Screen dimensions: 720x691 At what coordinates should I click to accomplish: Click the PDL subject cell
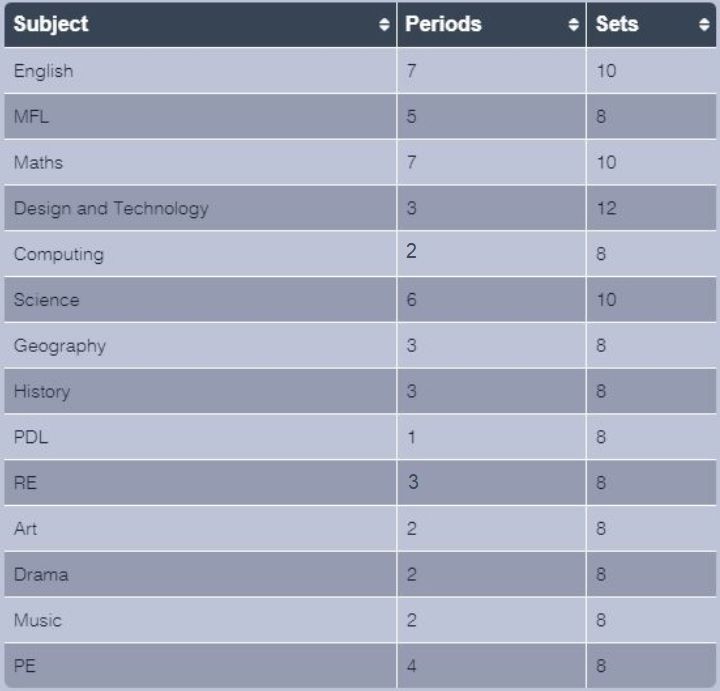tap(29, 437)
